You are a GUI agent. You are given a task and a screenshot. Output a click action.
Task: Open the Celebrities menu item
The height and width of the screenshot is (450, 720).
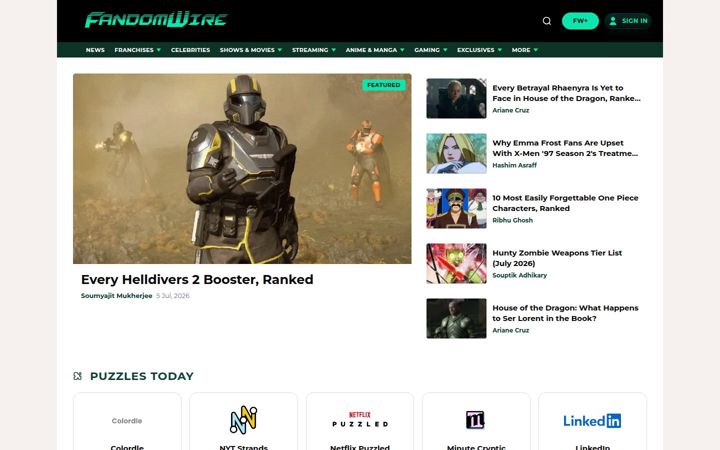point(190,50)
